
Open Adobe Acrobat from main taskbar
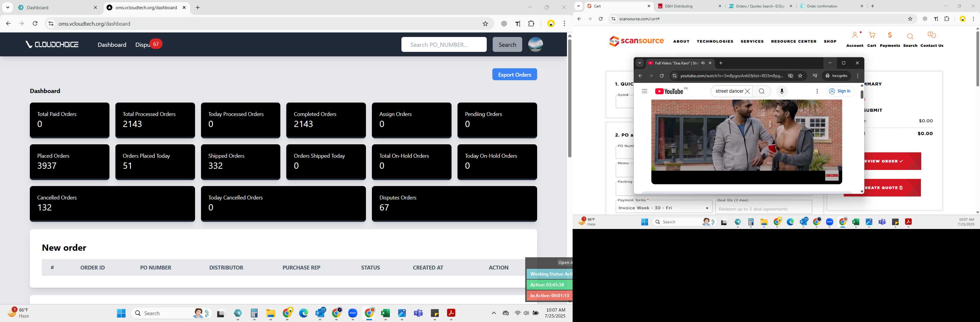click(451, 313)
